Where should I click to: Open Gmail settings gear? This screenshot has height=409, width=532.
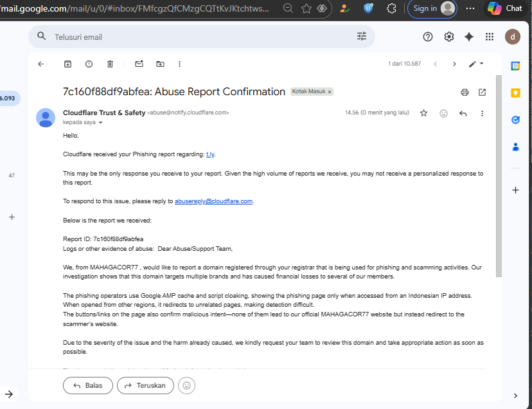point(449,37)
